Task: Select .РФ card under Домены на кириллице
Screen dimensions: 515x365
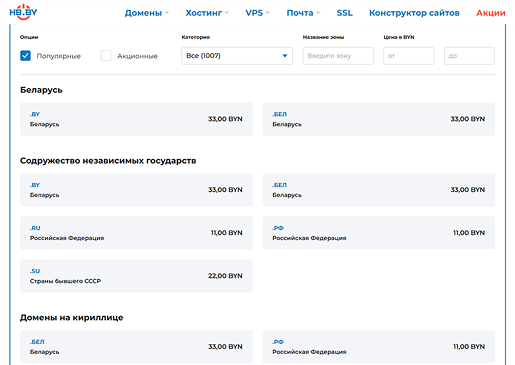Action: pyautogui.click(x=379, y=347)
